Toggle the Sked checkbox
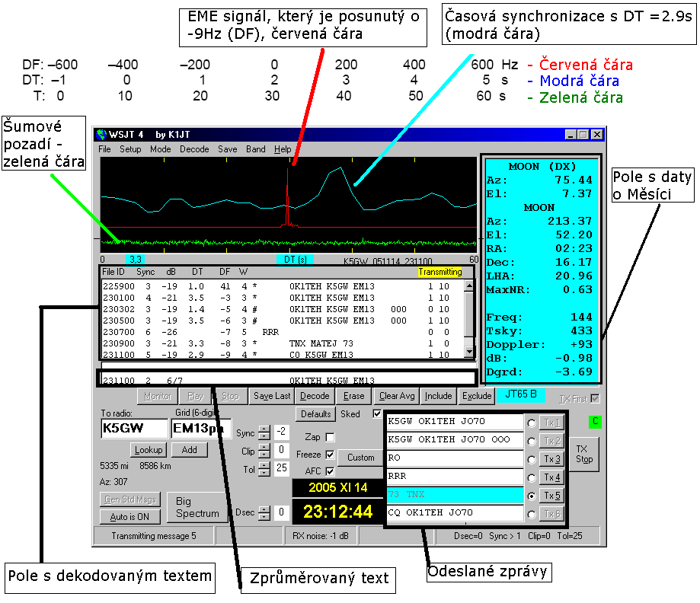 (377, 413)
